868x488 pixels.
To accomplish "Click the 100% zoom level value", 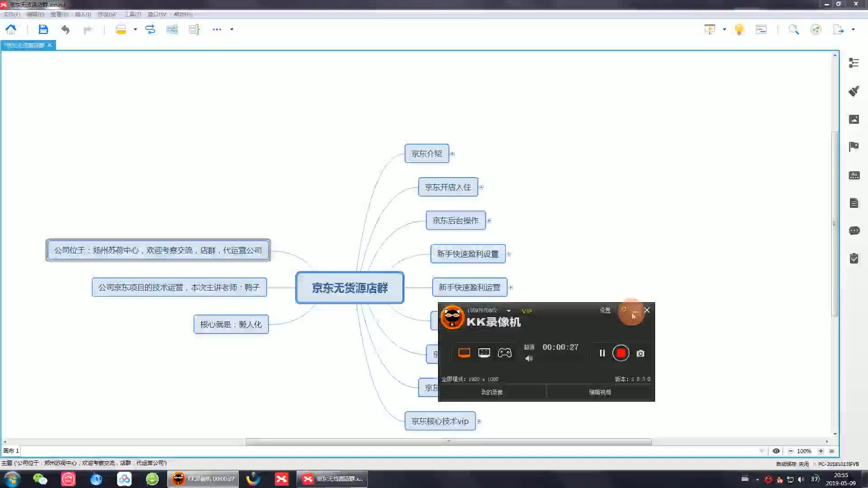I will pos(804,451).
